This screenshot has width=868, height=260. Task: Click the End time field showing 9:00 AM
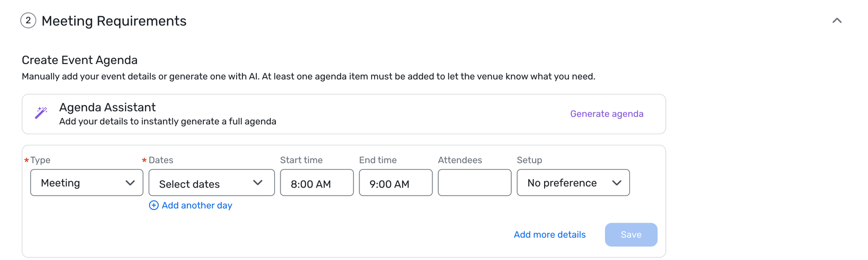pyautogui.click(x=396, y=183)
